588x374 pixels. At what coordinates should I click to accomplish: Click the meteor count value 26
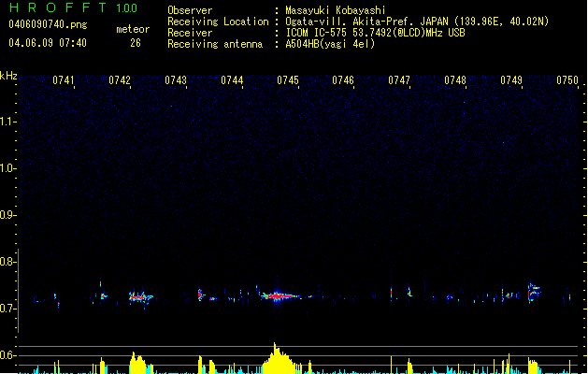pos(136,43)
